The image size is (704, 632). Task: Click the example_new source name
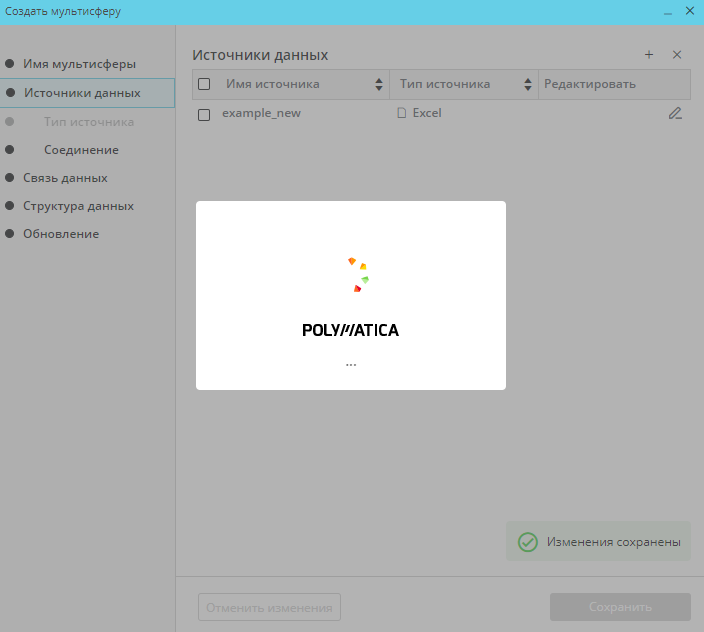tap(261, 113)
